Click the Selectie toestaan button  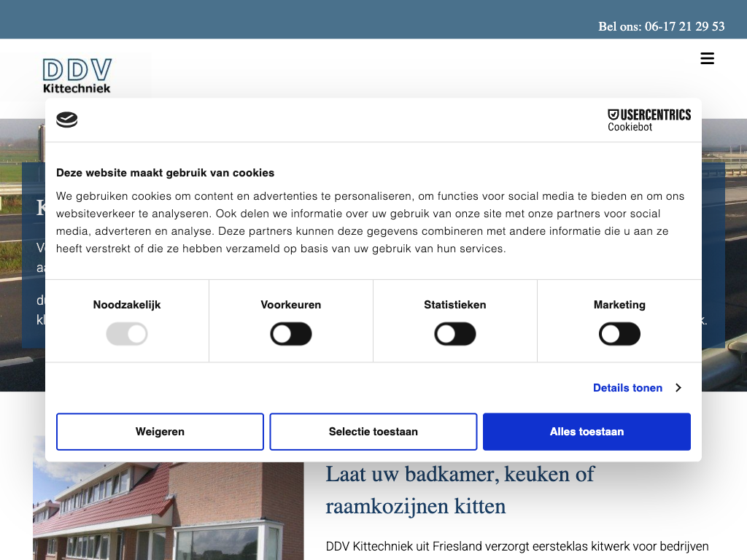click(x=373, y=432)
